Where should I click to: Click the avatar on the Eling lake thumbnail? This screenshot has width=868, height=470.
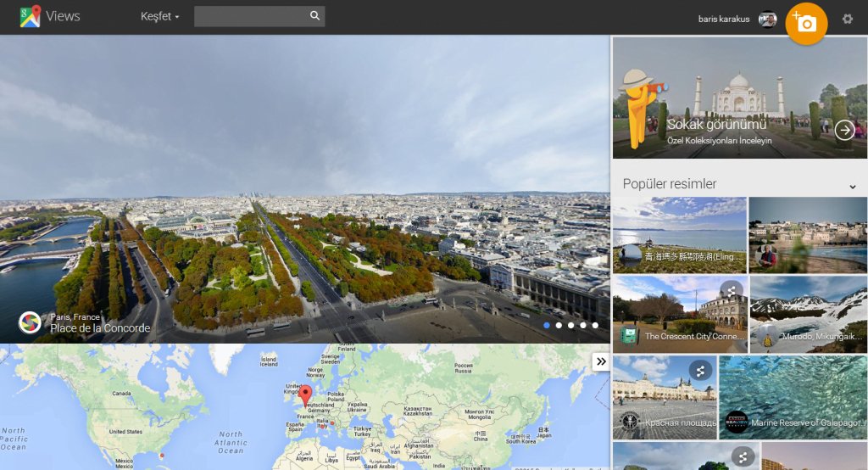coord(630,256)
